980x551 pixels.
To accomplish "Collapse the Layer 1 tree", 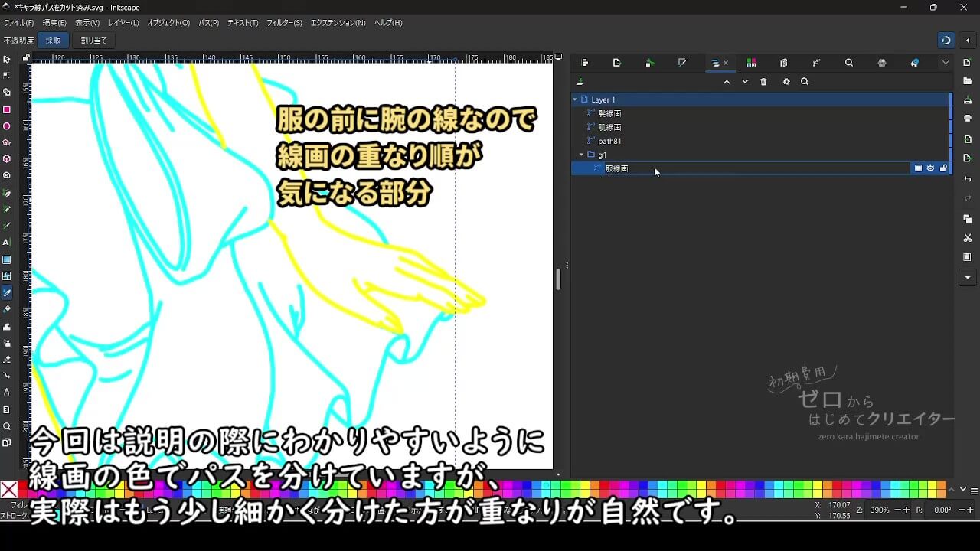I will pos(575,99).
